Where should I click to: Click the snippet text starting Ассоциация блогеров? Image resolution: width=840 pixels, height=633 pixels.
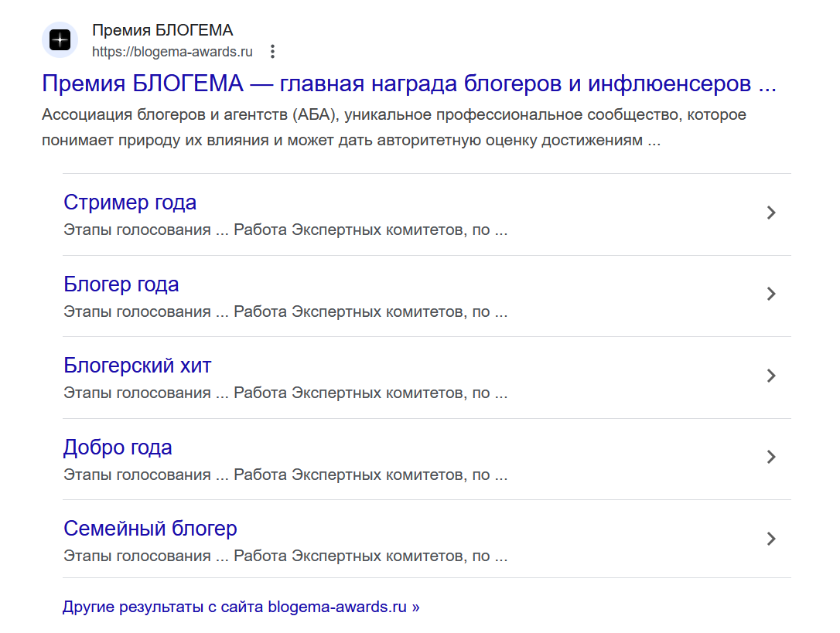click(x=394, y=128)
